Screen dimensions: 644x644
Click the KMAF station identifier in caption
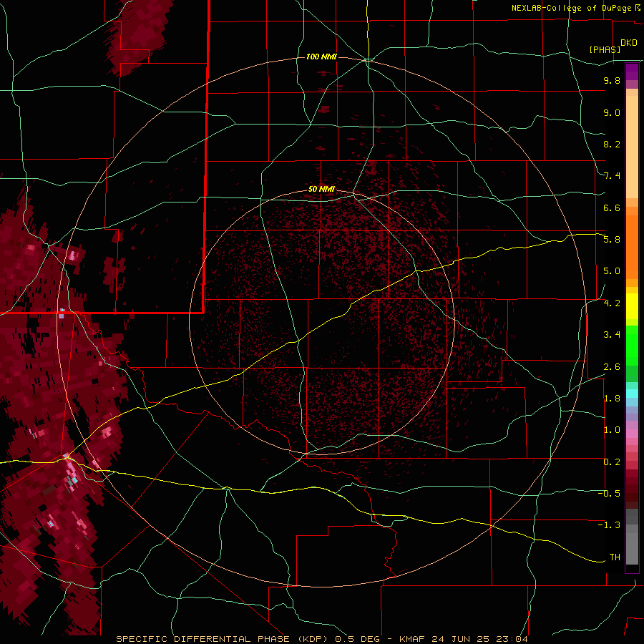pyautogui.click(x=413, y=639)
